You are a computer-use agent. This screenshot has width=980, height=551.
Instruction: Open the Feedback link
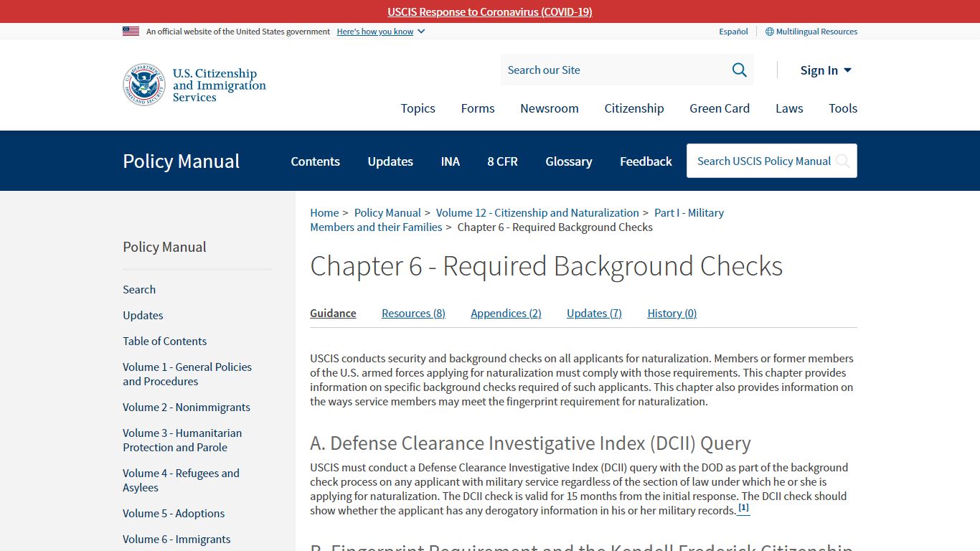[646, 161]
